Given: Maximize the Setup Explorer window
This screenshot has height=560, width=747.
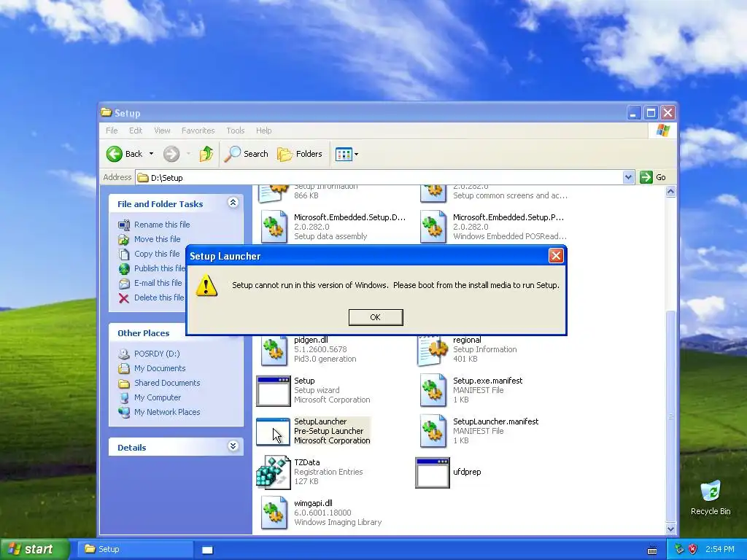Looking at the screenshot, I should [651, 113].
